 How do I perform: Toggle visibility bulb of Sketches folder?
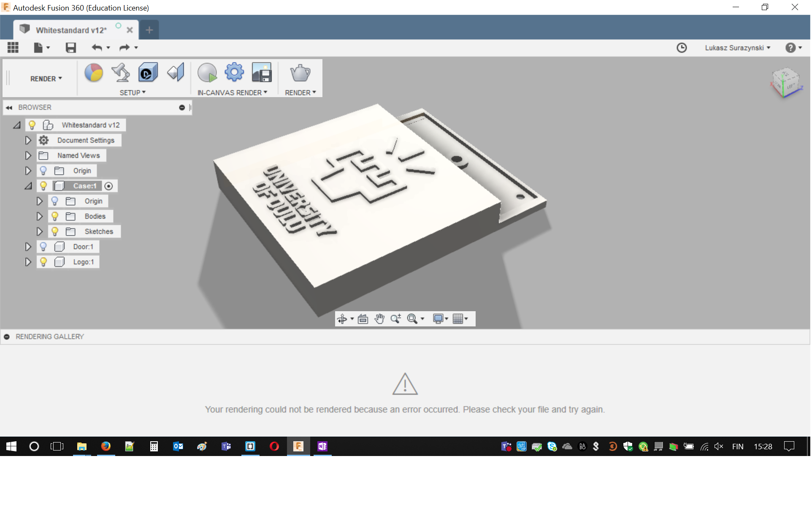click(x=54, y=231)
